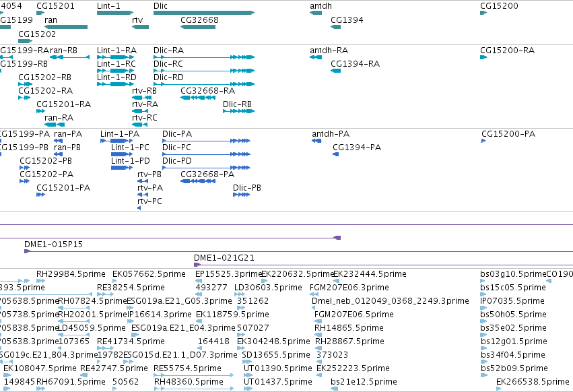Select the UT01390.5prime EST label
573x392 pixels.
(x=278, y=368)
